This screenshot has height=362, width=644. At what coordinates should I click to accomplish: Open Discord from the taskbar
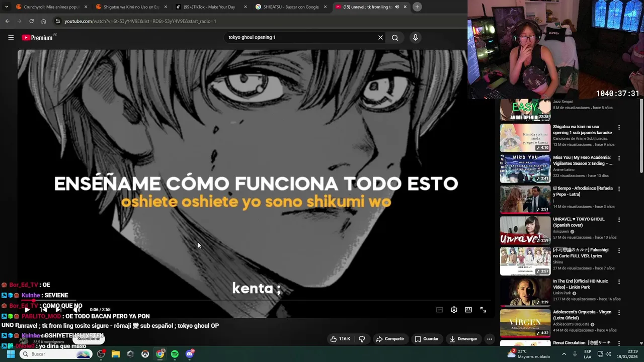(190, 354)
